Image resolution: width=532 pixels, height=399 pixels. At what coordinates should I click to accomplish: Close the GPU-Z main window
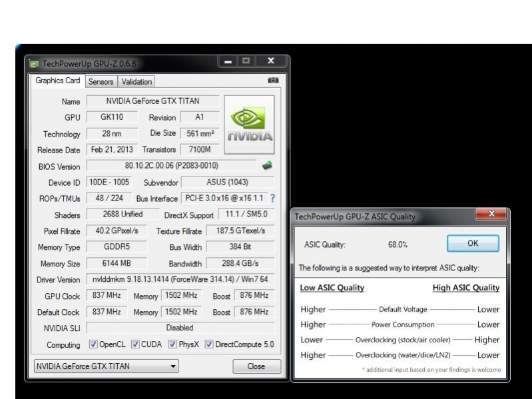point(271,61)
